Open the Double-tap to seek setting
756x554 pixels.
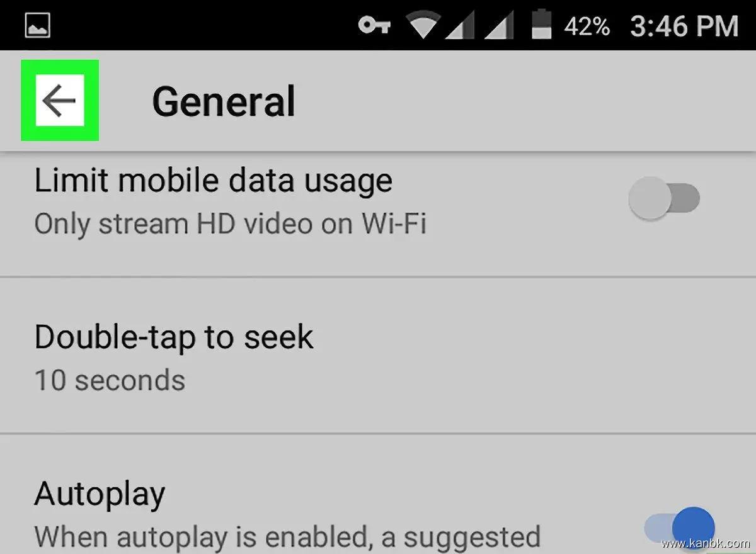378,356
